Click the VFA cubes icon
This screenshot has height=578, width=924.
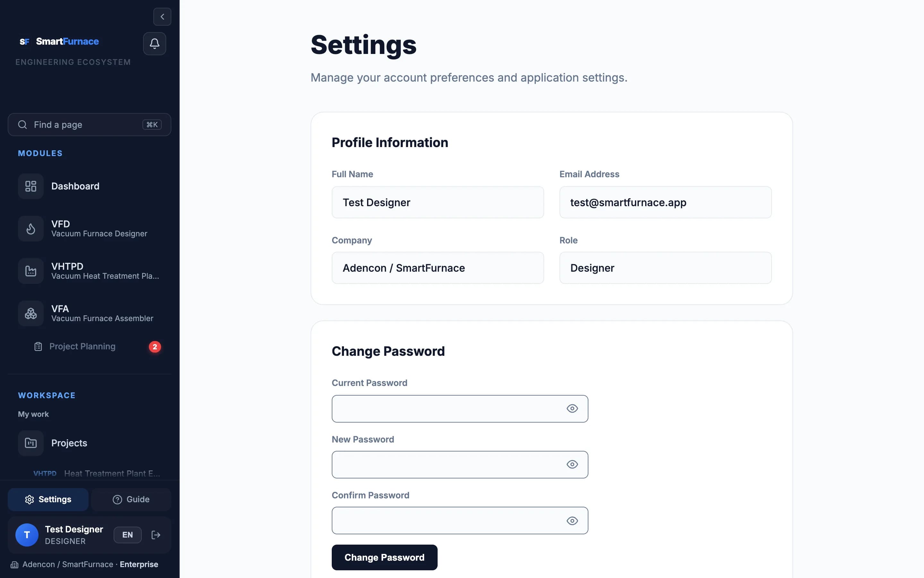(x=30, y=313)
